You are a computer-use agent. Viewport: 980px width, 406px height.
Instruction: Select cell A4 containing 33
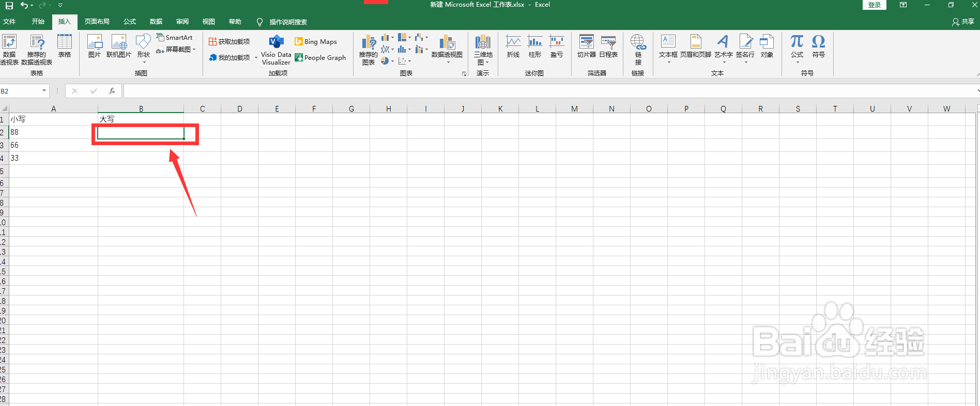53,158
